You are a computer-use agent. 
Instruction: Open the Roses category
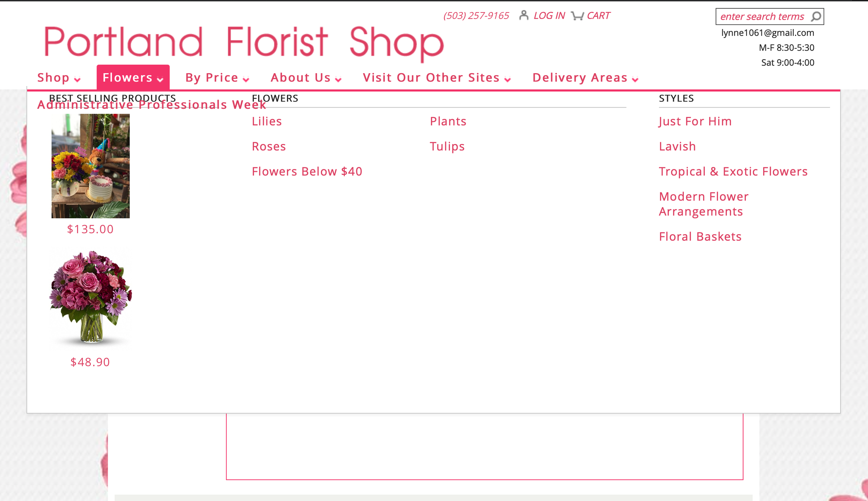[x=269, y=146]
